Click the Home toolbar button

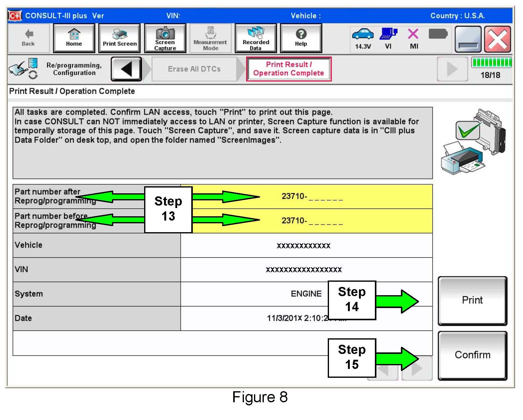[x=74, y=38]
